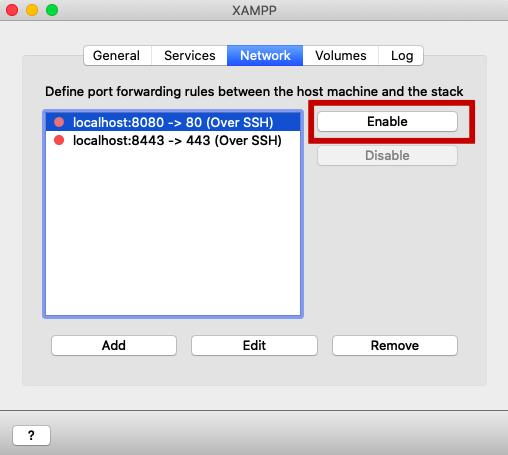
Task: Click the XAMPP window title bar
Action: point(254,10)
